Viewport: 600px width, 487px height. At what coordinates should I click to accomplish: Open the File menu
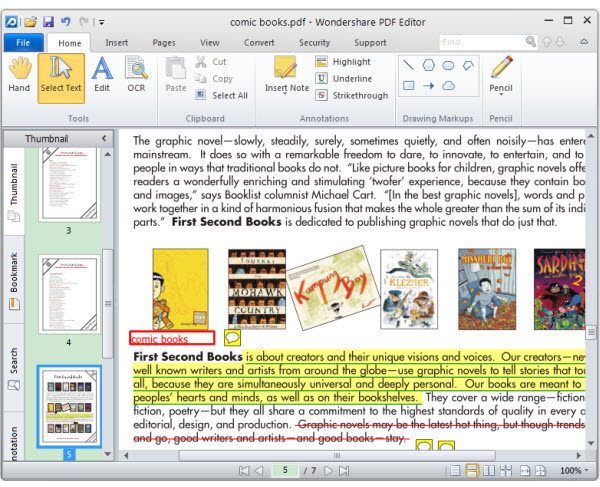pos(23,42)
